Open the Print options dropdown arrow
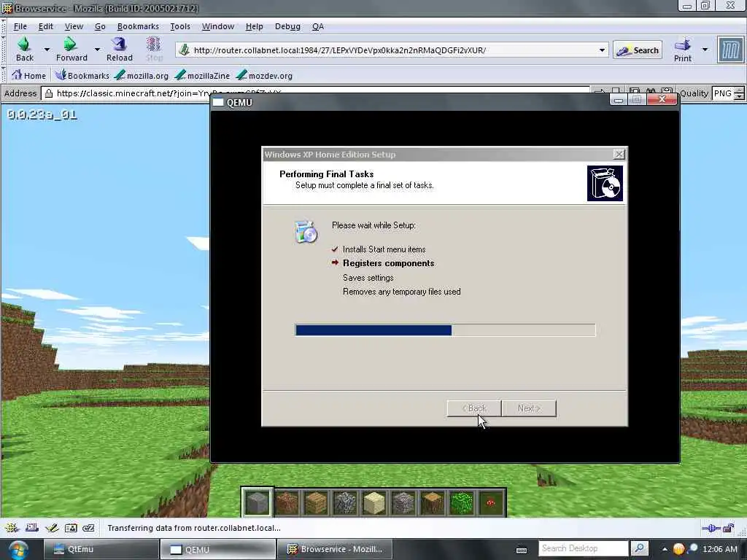Viewport: 747px width, 560px height. (x=705, y=49)
